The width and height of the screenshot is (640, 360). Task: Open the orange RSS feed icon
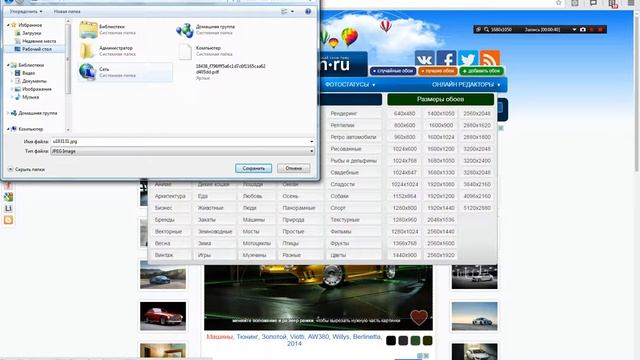click(490, 59)
